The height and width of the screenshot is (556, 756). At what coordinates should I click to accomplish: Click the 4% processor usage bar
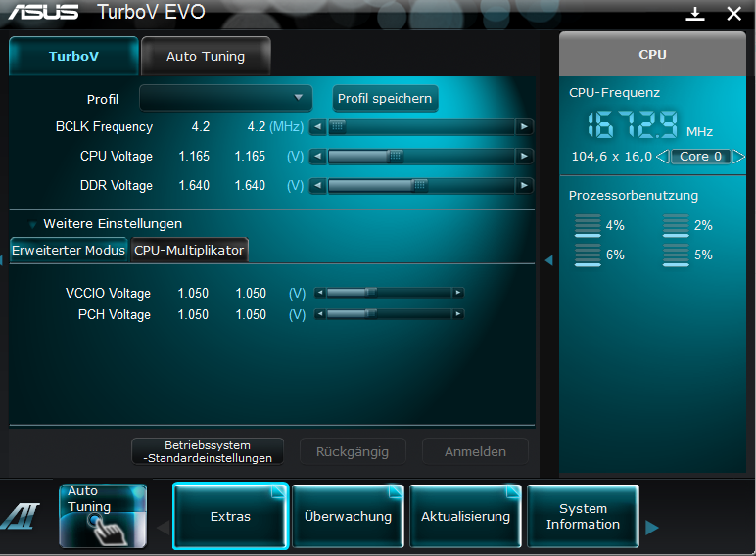point(588,225)
